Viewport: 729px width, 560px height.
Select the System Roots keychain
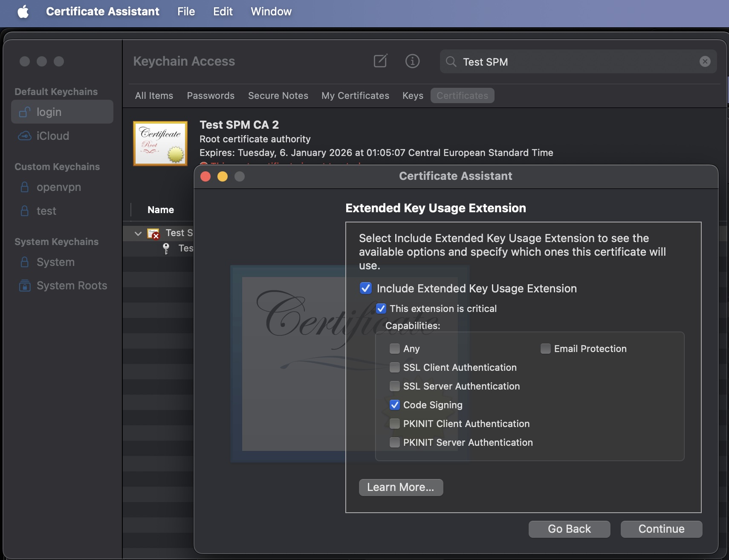[x=62, y=286]
